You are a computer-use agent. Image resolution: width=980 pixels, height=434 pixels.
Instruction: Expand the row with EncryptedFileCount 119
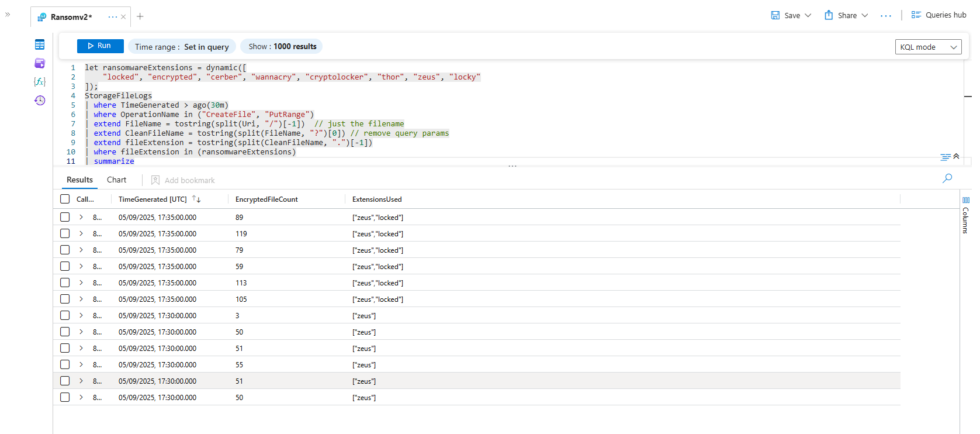pyautogui.click(x=81, y=233)
